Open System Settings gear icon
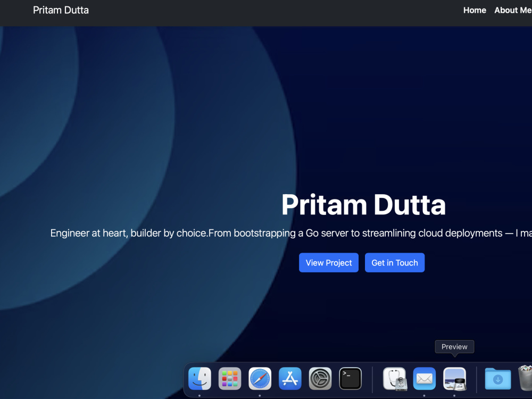 320,378
